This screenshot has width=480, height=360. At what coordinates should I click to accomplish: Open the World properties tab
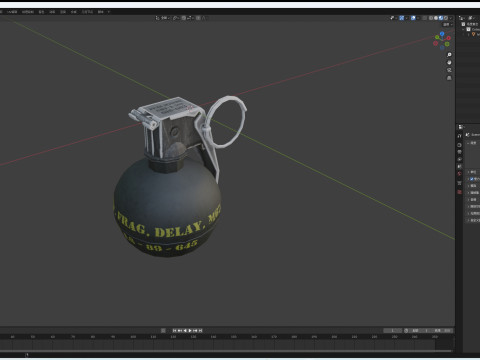pos(459,173)
